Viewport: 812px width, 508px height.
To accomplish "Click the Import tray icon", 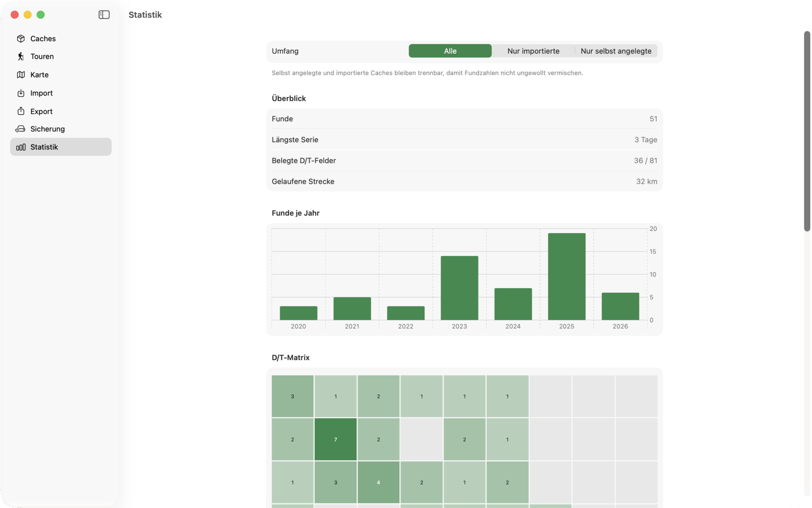I will point(21,93).
